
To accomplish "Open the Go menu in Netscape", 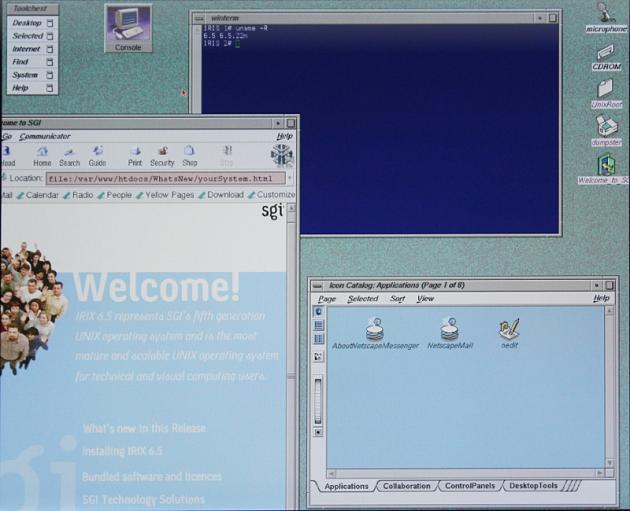I will pyautogui.click(x=7, y=137).
